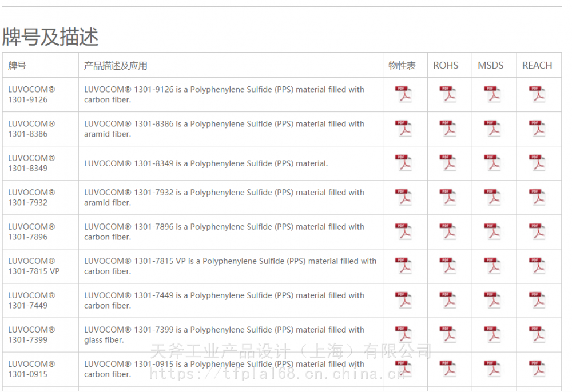The width and height of the screenshot is (572, 392).
Task: Select grade cell LUVOCOM 1301-9126
Action: coord(41,94)
